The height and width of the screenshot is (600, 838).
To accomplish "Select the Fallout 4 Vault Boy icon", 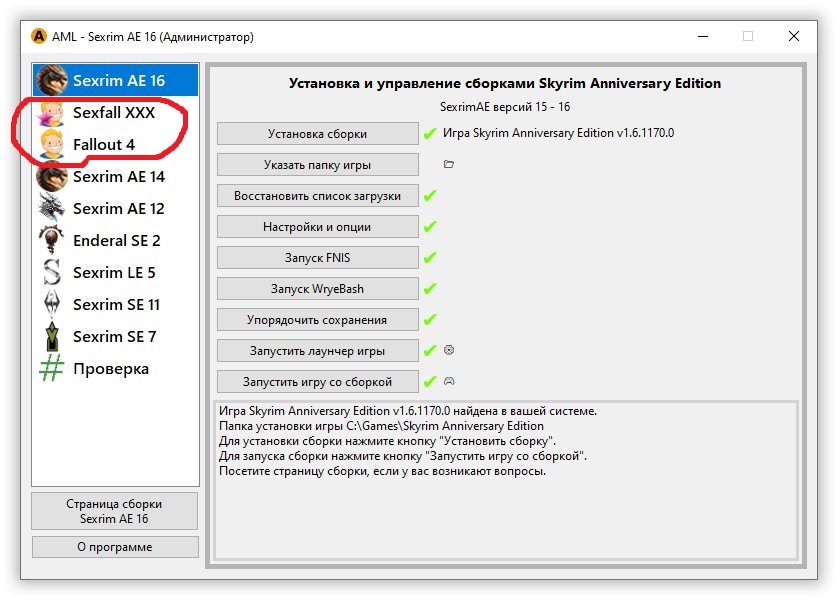I will click(51, 145).
